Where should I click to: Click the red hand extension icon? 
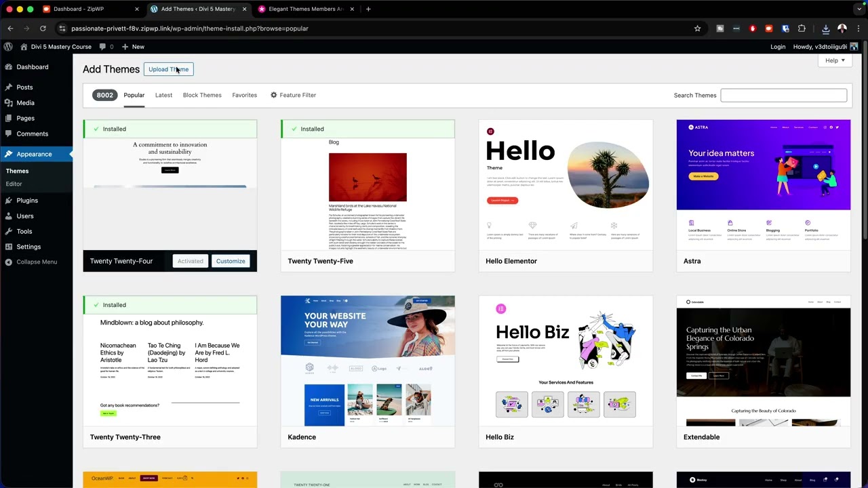coord(753,28)
